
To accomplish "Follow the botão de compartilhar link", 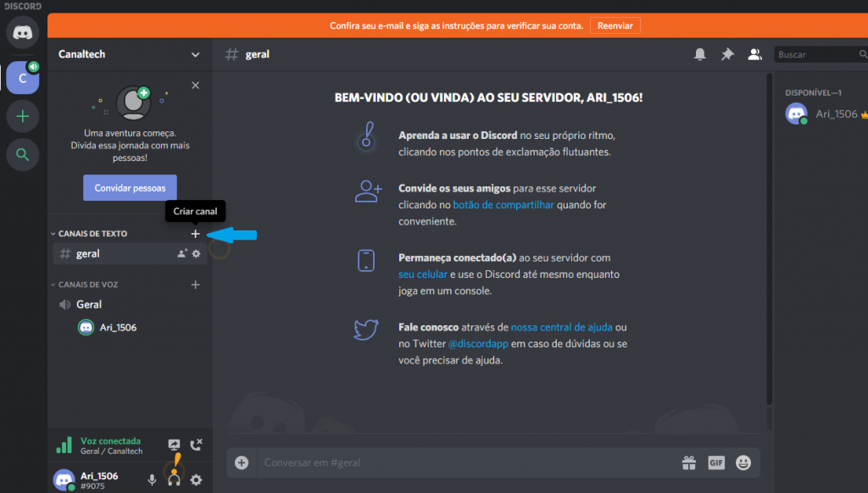I will pos(504,205).
